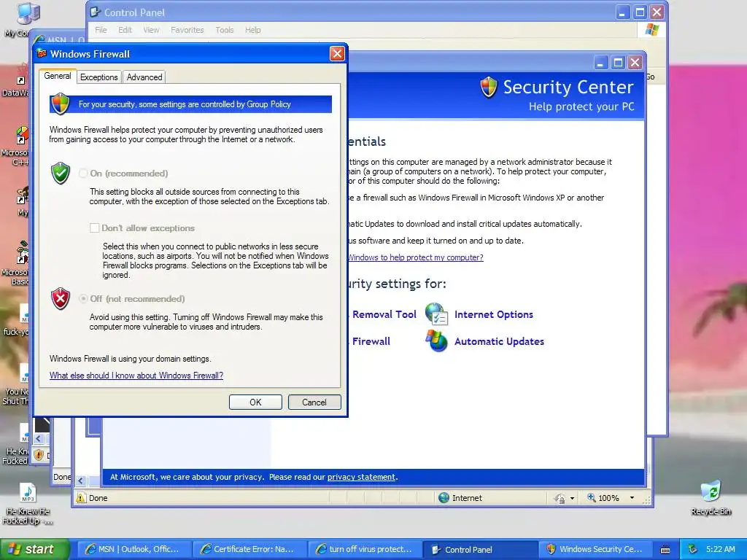
Task: Click the warning icon next to Done
Action: coord(81,498)
